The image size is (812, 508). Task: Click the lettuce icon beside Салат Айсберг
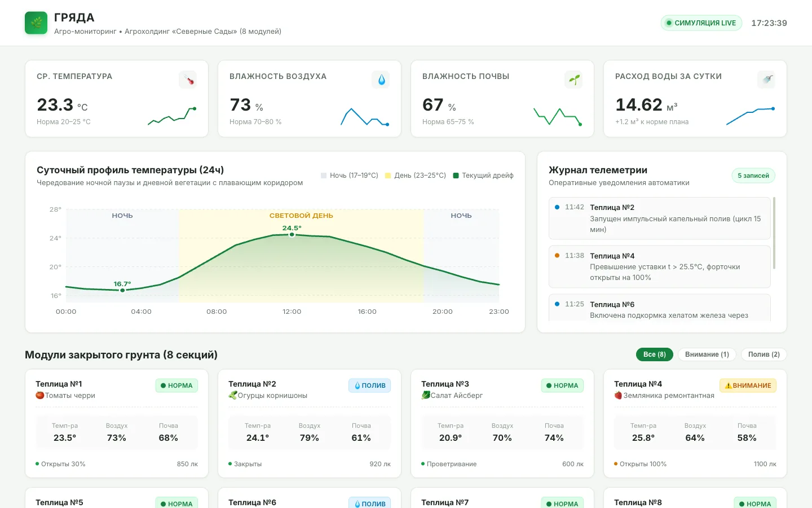(x=426, y=395)
